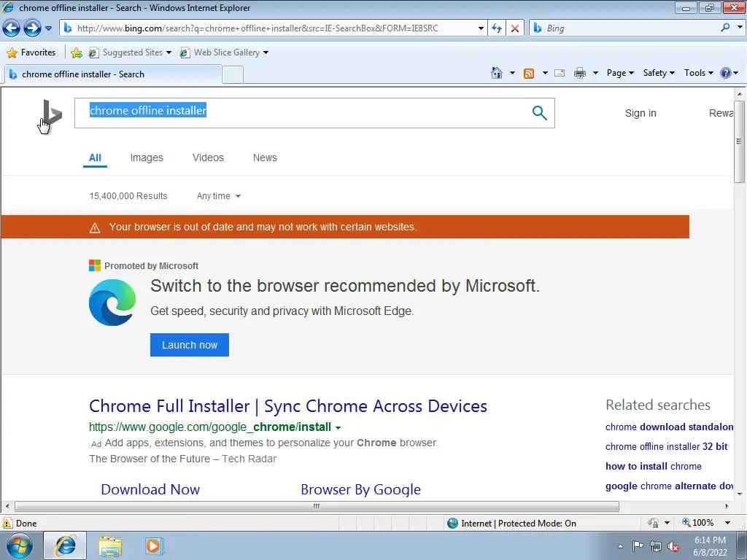Click the muted volume tray icon
The height and width of the screenshot is (560, 747).
673,546
